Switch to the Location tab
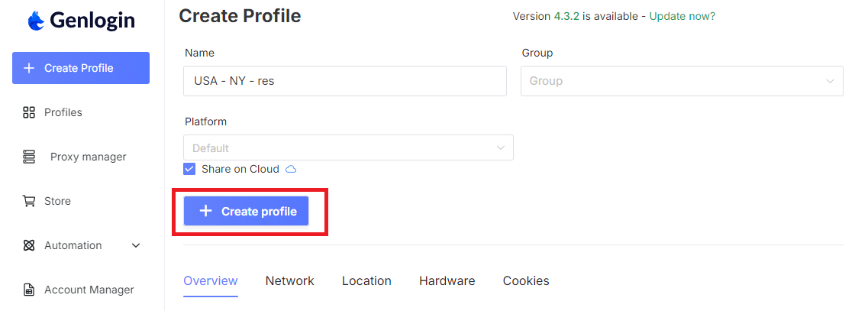 [x=366, y=281]
